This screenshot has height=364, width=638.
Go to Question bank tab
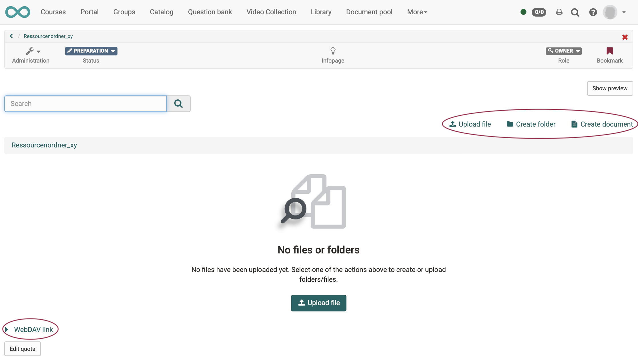pyautogui.click(x=210, y=12)
